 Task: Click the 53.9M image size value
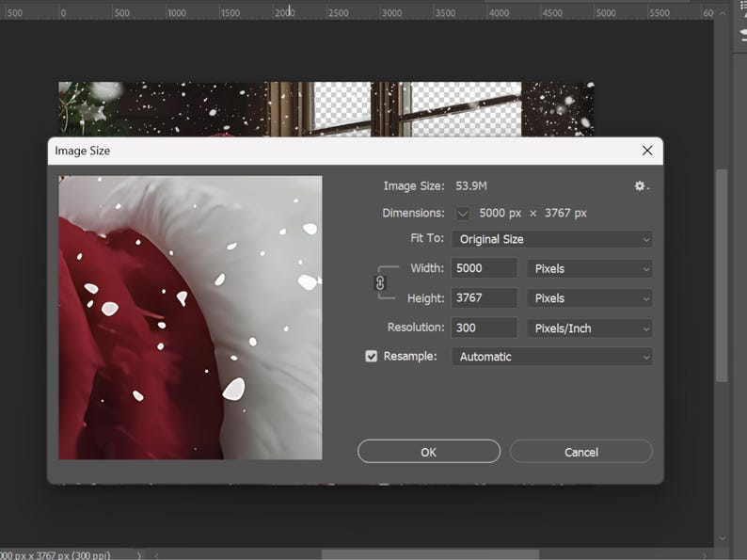pyautogui.click(x=471, y=185)
